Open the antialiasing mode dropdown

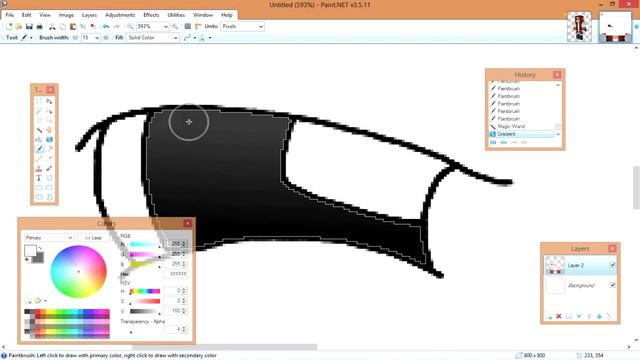[x=195, y=38]
